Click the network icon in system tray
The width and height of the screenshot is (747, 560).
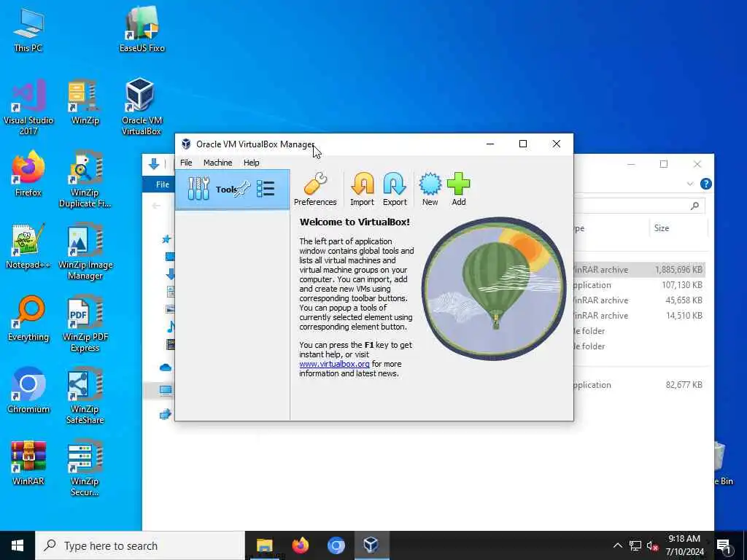[x=635, y=545]
